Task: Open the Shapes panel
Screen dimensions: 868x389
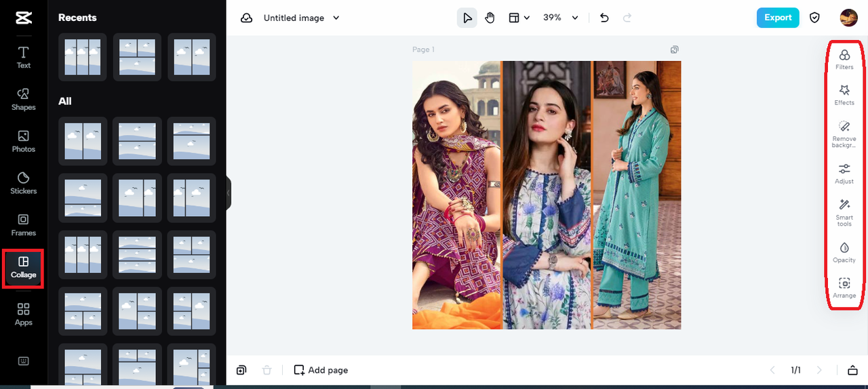Action: point(24,99)
